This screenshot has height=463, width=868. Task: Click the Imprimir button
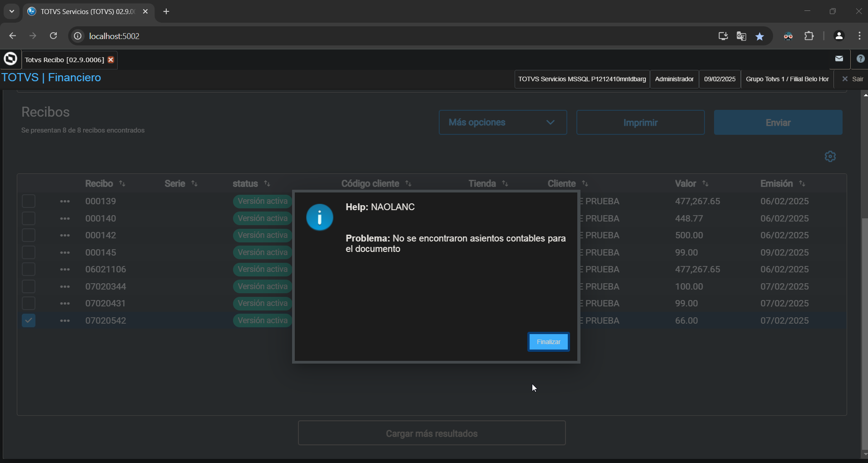[x=640, y=123]
